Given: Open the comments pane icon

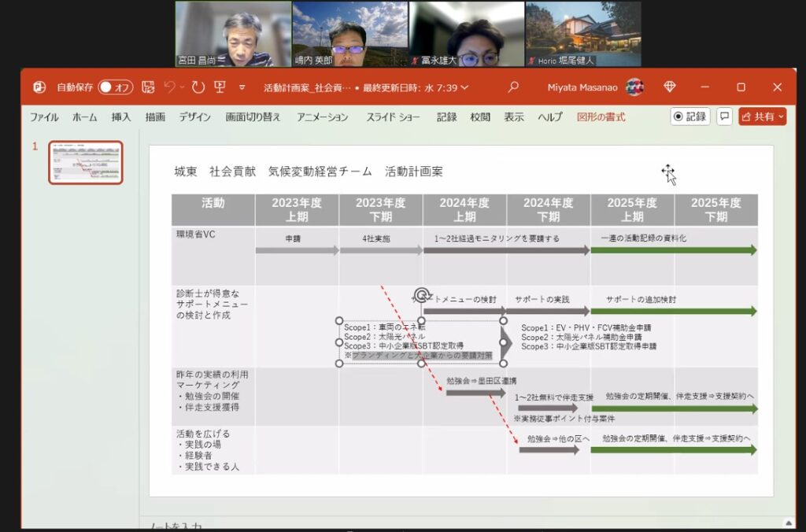Looking at the screenshot, I should (x=724, y=116).
